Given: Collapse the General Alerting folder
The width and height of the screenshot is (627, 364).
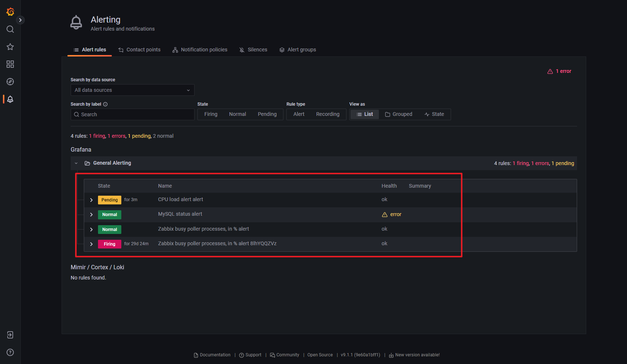Looking at the screenshot, I should [x=77, y=163].
